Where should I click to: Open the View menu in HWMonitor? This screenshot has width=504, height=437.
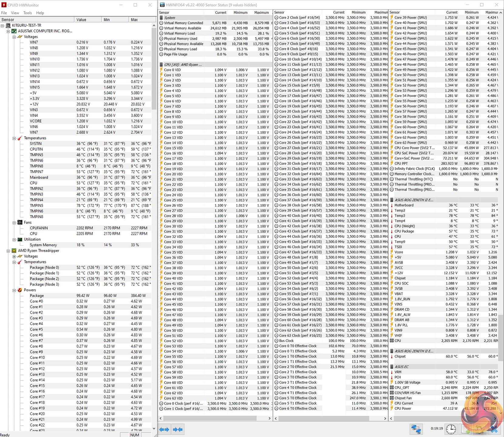15,13
